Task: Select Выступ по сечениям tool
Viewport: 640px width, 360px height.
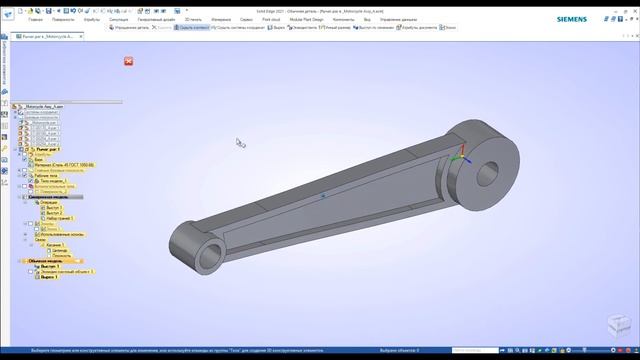Action: [x=373, y=27]
